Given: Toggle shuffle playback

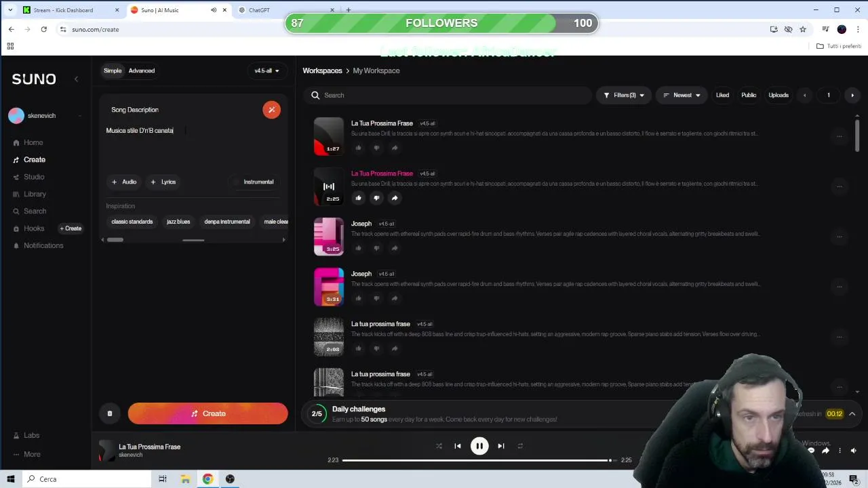Looking at the screenshot, I should pos(439,446).
